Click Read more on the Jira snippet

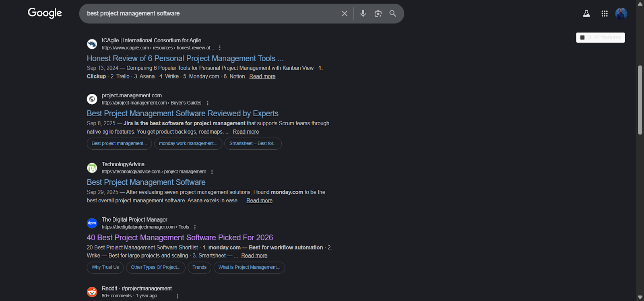[x=246, y=132]
